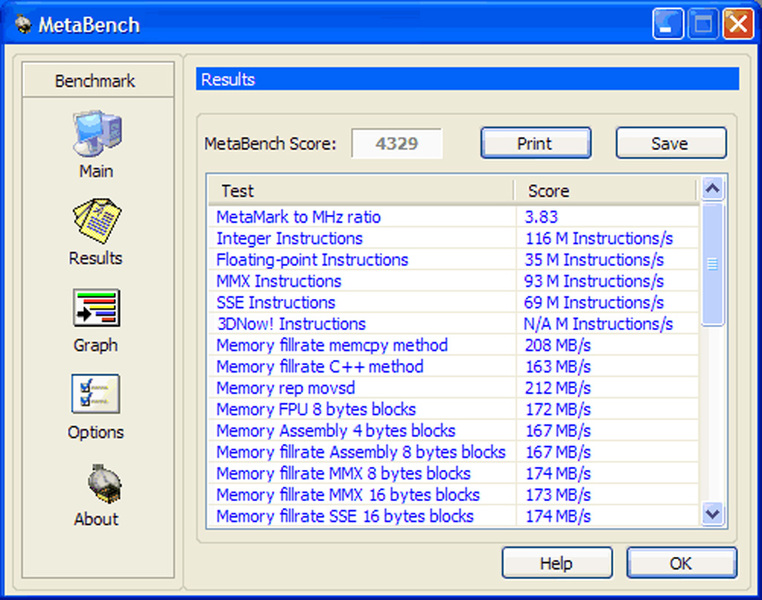Click the 3.83 score value
The width and height of the screenshot is (762, 600).
(x=541, y=217)
